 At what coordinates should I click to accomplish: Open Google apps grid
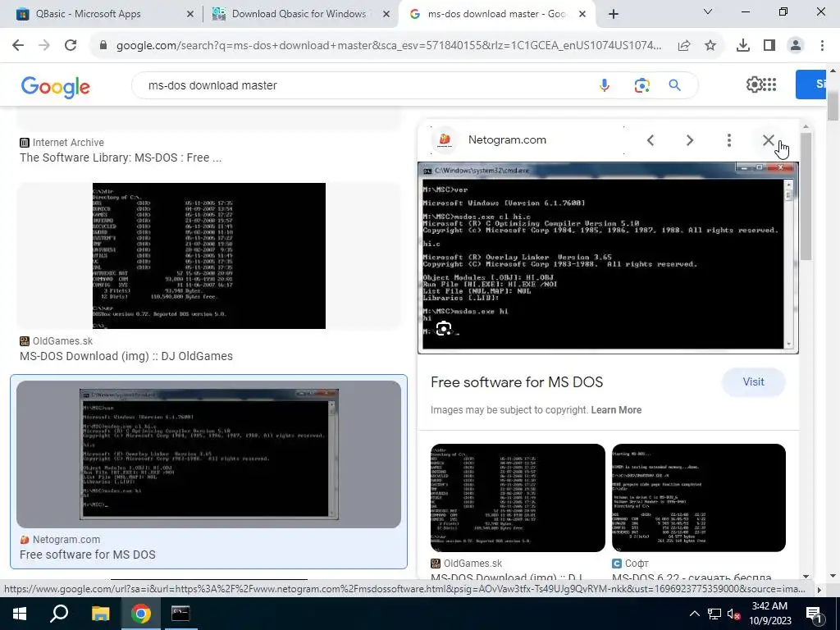click(x=769, y=84)
